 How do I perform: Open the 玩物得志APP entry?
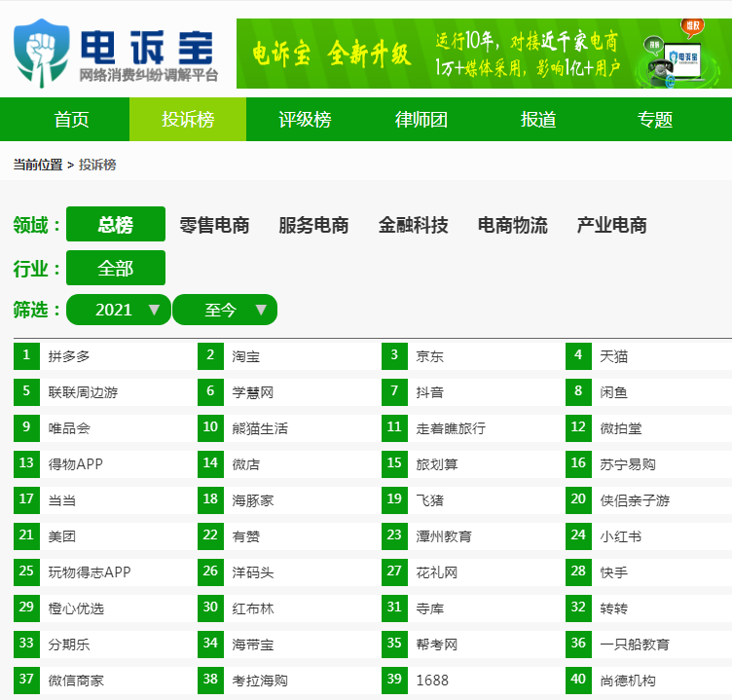click(x=90, y=572)
